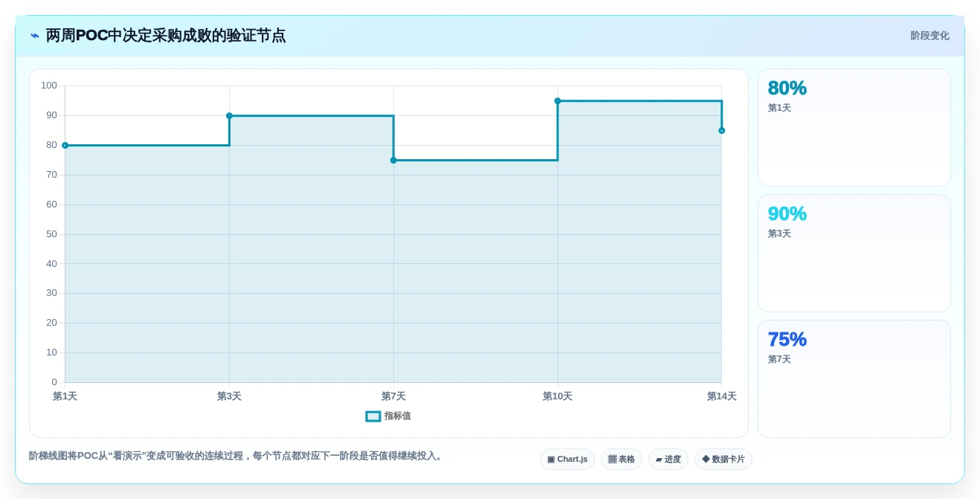Click the x-axis label 第14天
Image resolution: width=980 pixels, height=499 pixels.
pyautogui.click(x=721, y=396)
